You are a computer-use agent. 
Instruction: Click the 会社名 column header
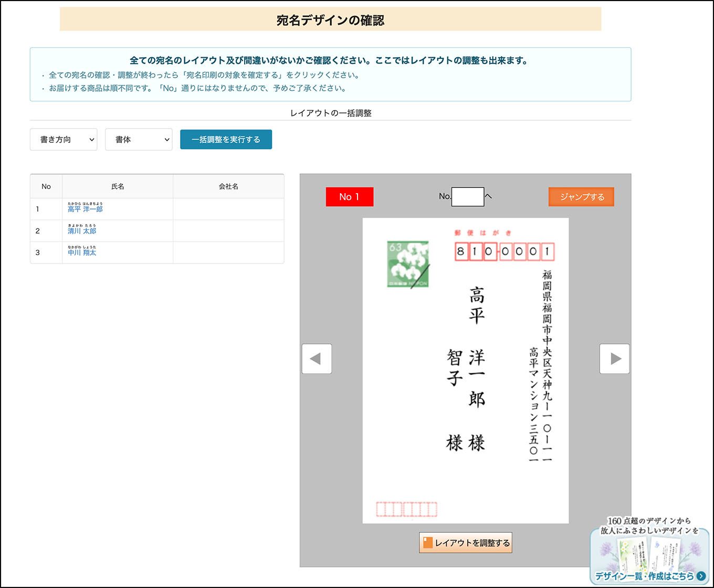tap(228, 186)
